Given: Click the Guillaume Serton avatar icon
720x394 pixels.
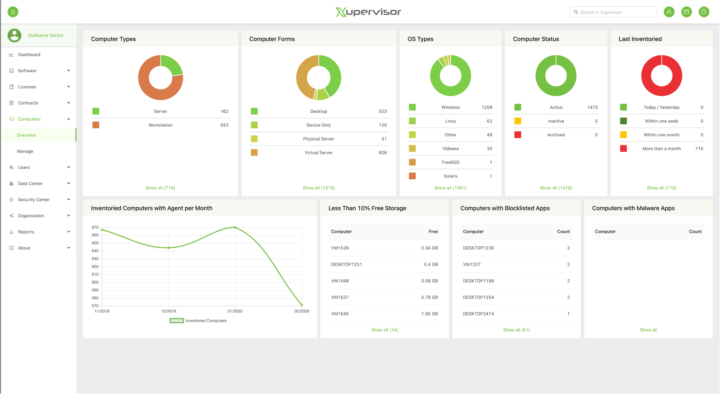Looking at the screenshot, I should [x=14, y=35].
